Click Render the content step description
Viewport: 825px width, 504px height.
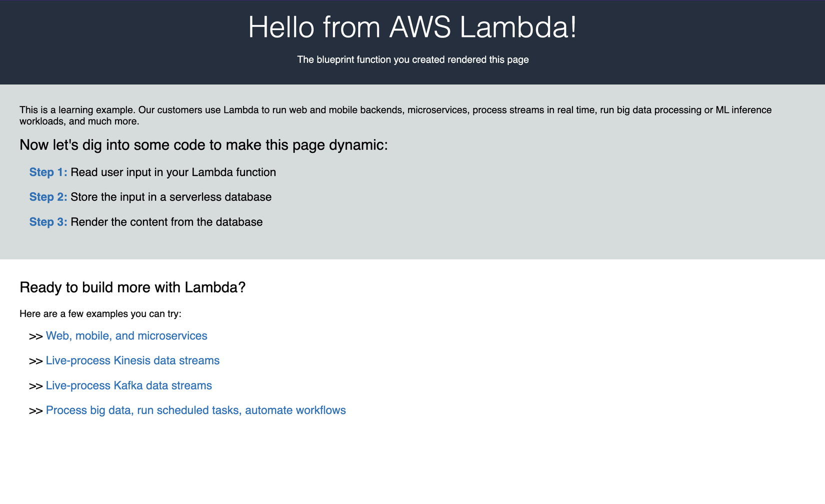tap(166, 221)
